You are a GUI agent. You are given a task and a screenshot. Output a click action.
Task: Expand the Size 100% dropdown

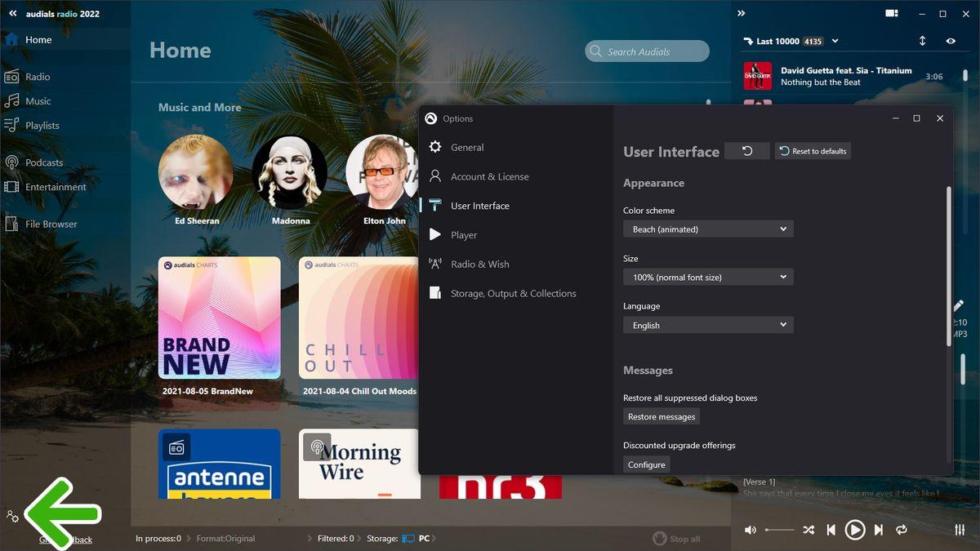[708, 278]
